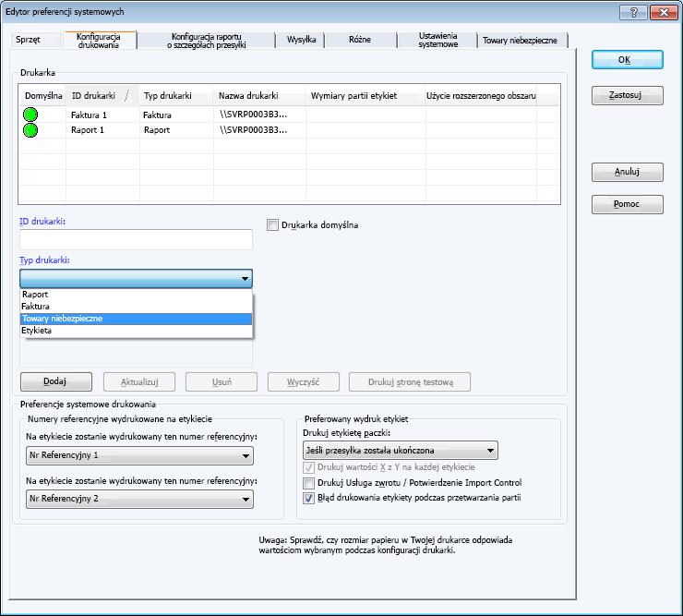Open the Nr Referencyjny 1 dropdown
The image size is (683, 616).
coord(139,455)
